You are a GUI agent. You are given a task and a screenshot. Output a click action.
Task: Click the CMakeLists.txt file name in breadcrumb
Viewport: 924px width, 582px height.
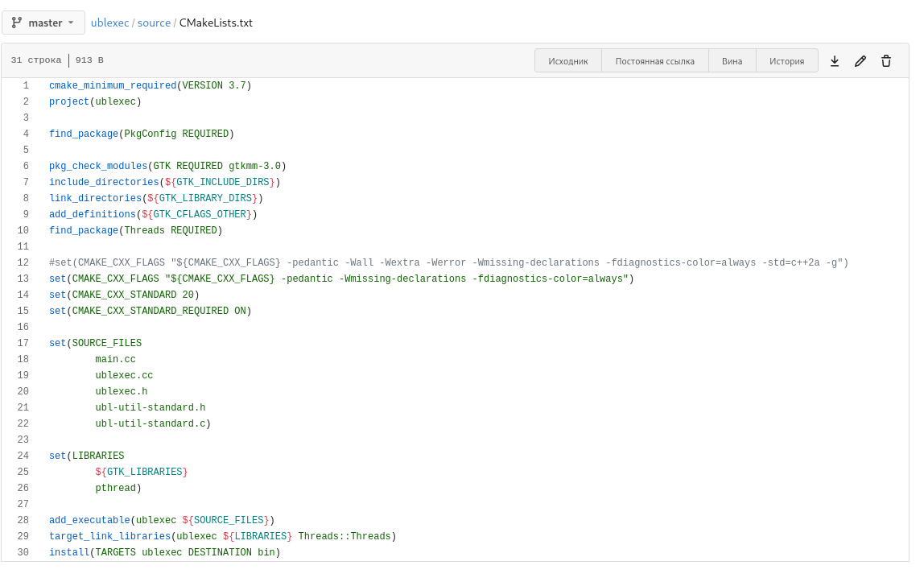[x=216, y=23]
